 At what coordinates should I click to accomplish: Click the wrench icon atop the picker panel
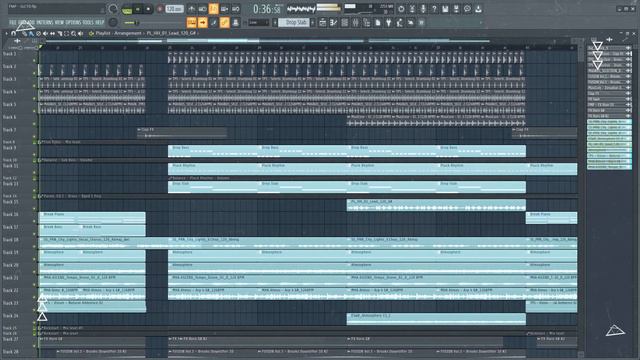(625, 39)
